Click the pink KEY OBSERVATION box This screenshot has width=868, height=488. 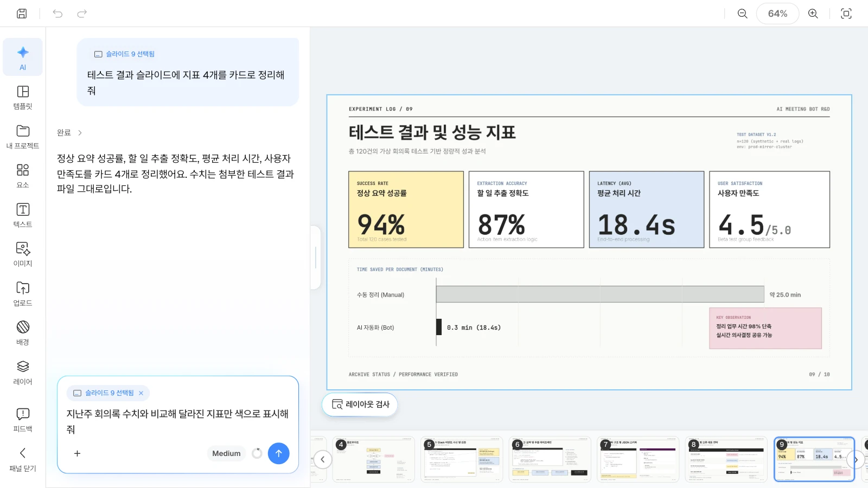765,328
